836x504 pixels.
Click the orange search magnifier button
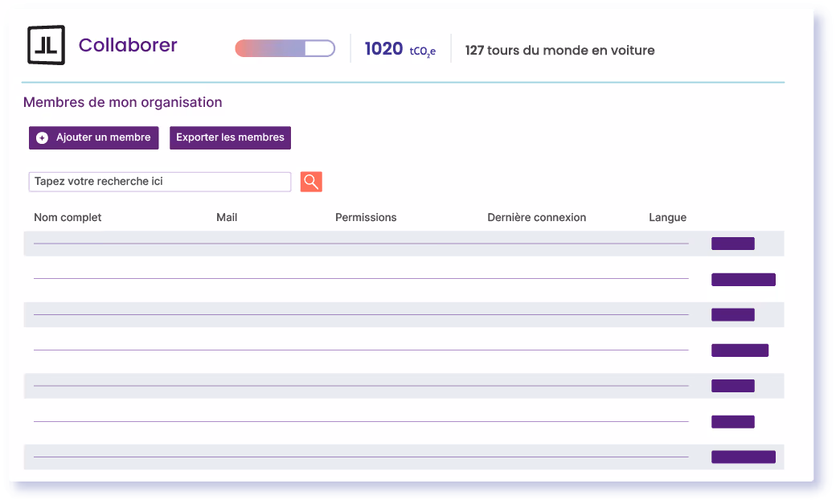[x=311, y=182]
